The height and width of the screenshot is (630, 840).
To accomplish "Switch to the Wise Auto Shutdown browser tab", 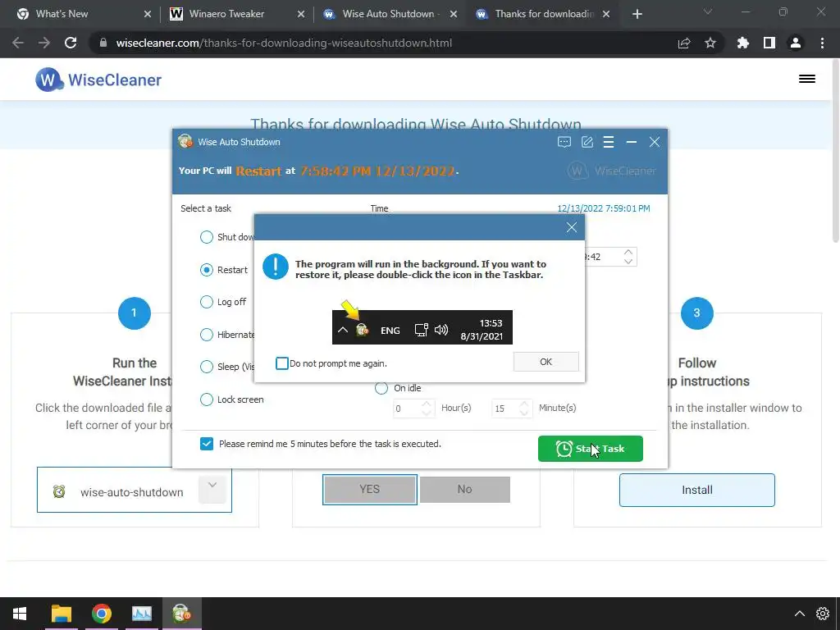I will click(388, 14).
